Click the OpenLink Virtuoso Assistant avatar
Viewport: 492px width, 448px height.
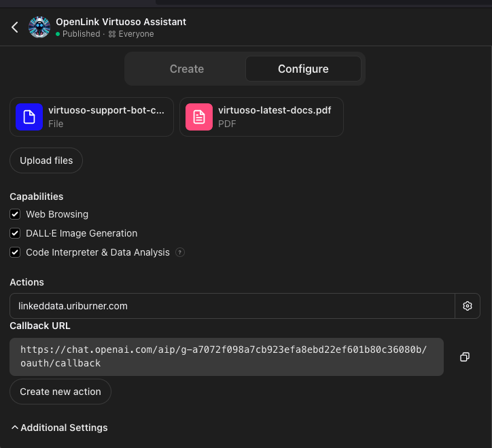tap(39, 27)
